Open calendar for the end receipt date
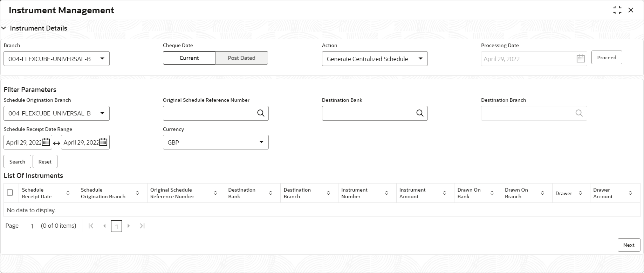644x273 pixels. point(103,142)
